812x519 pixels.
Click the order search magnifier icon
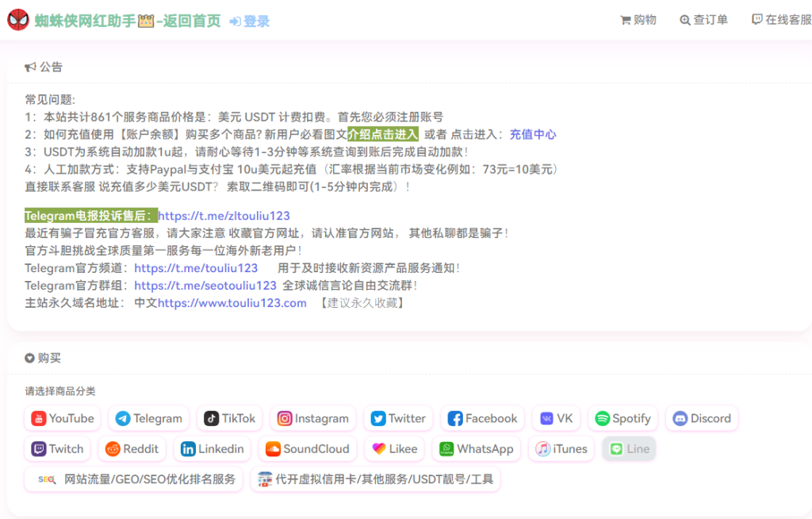click(x=685, y=20)
